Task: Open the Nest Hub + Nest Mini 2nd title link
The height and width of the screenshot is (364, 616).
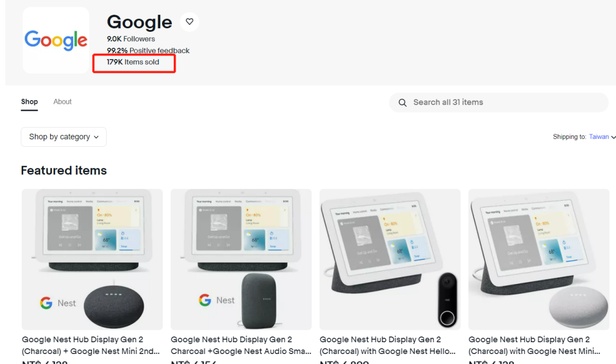Action: [x=91, y=345]
